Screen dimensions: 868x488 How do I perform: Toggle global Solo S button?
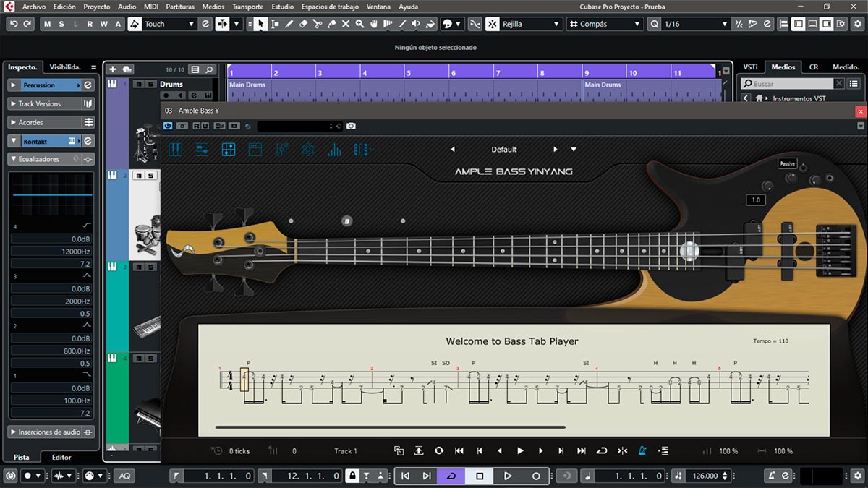[61, 24]
